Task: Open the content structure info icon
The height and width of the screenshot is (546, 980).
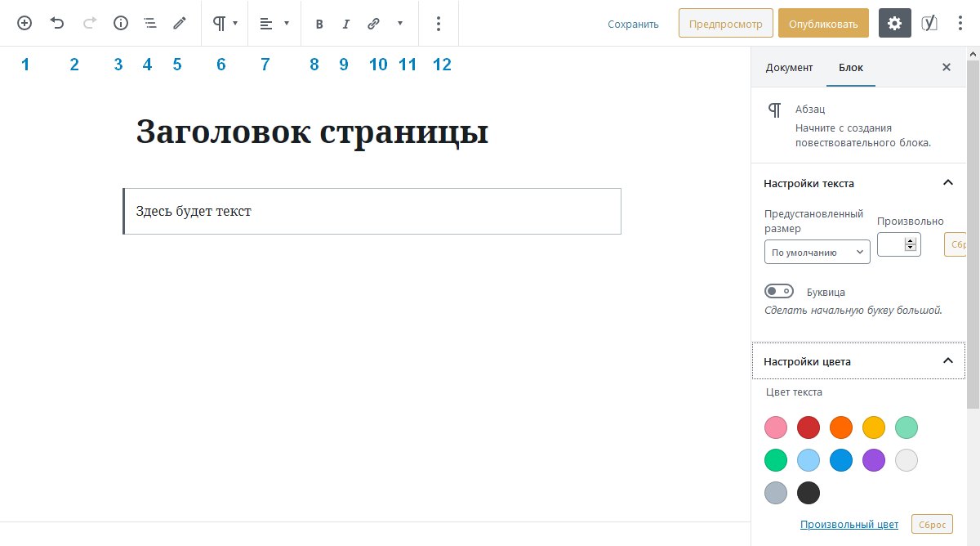Action: [x=120, y=23]
